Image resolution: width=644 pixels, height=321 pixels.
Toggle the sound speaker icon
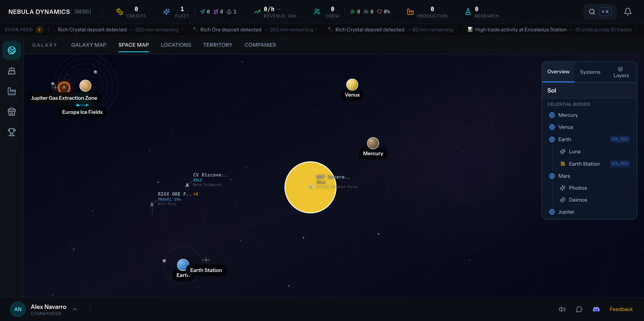562,309
